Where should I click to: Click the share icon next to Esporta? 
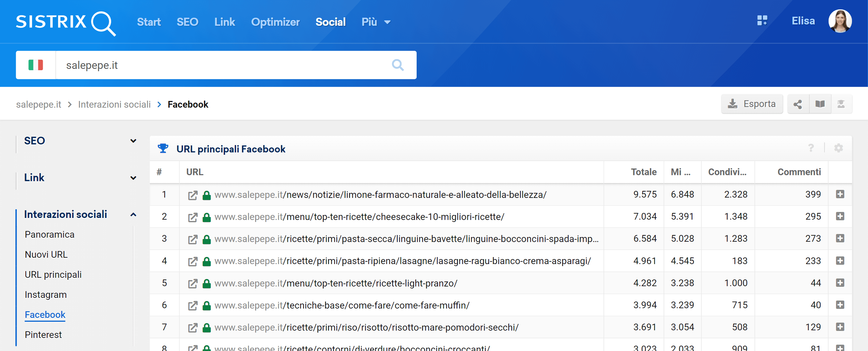point(798,104)
